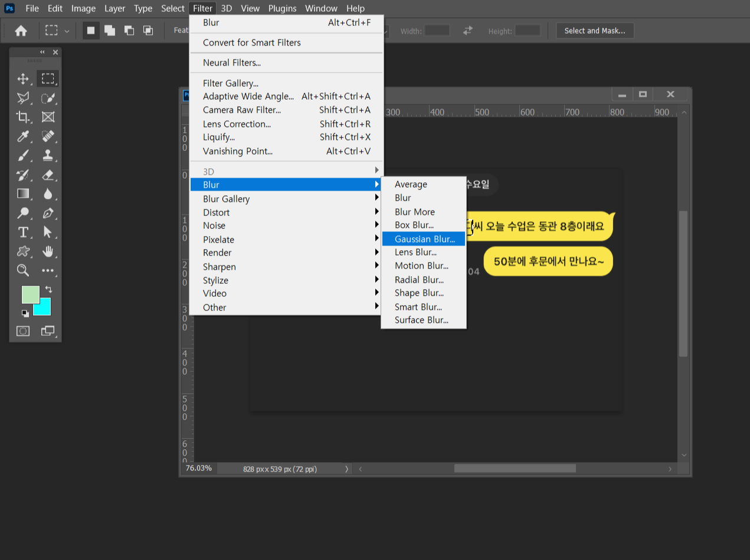Open the status bar info arrow

346,469
